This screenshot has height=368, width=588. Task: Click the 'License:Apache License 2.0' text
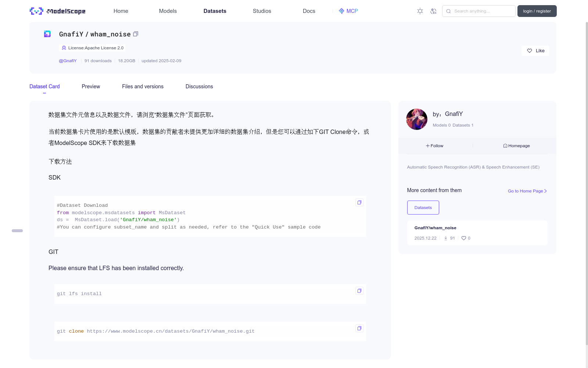click(96, 48)
